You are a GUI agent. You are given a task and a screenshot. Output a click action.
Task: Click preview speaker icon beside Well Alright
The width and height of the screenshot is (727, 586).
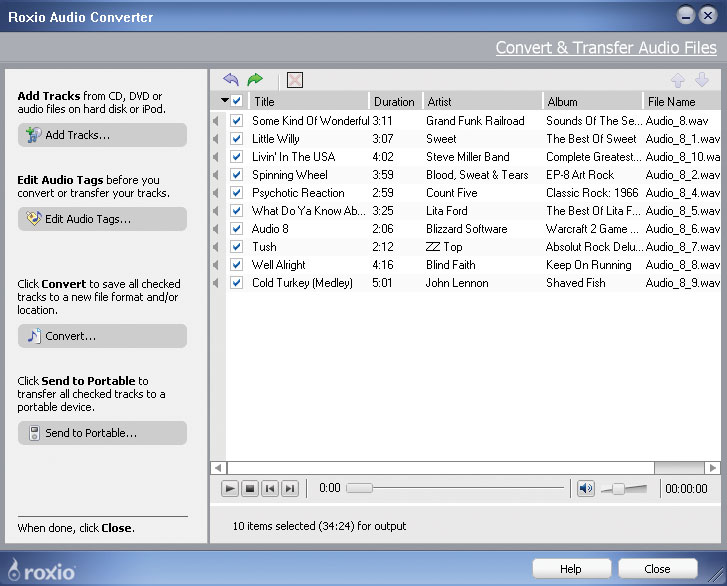coord(216,265)
